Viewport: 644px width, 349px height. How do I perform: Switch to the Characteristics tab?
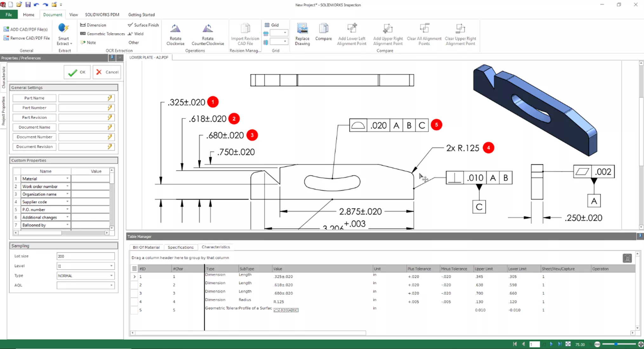coord(216,247)
